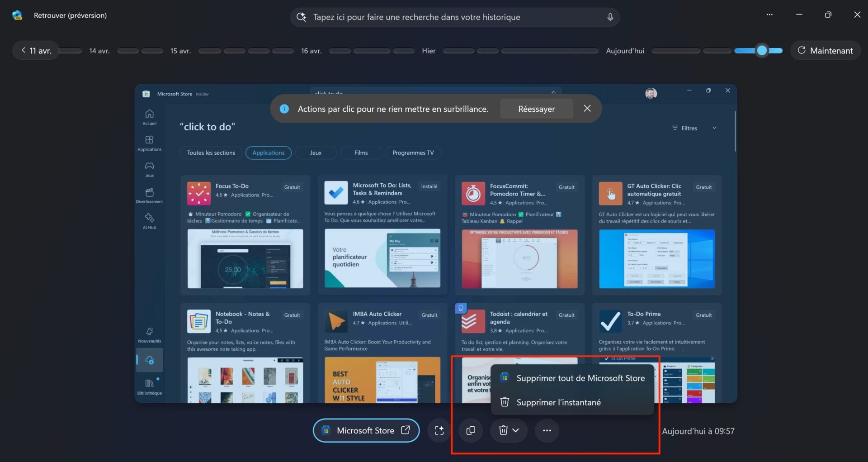Click the GT Auto Clicker app icon

[610, 194]
